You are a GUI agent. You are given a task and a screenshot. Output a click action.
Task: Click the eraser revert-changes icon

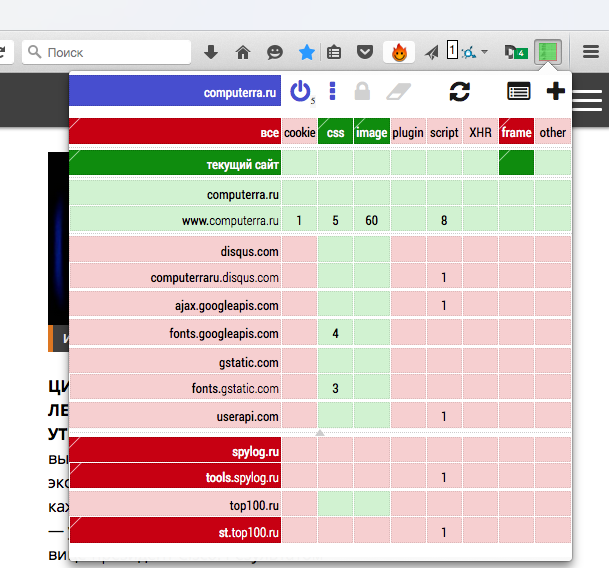tap(398, 92)
